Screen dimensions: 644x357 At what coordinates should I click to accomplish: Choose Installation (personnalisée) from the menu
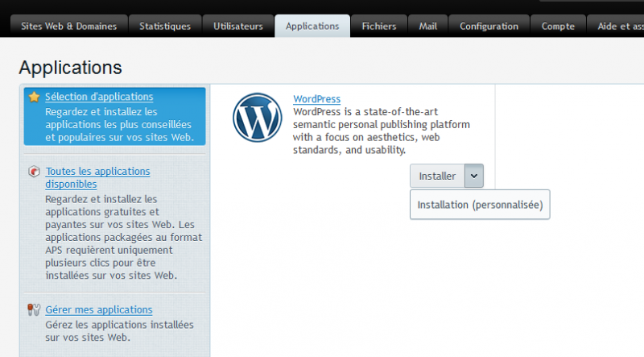pyautogui.click(x=480, y=205)
